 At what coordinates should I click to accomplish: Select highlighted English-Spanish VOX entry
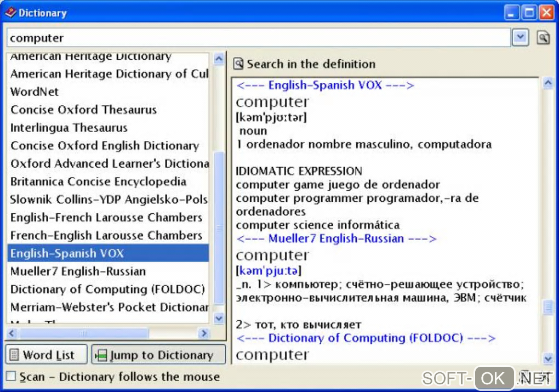click(x=107, y=253)
